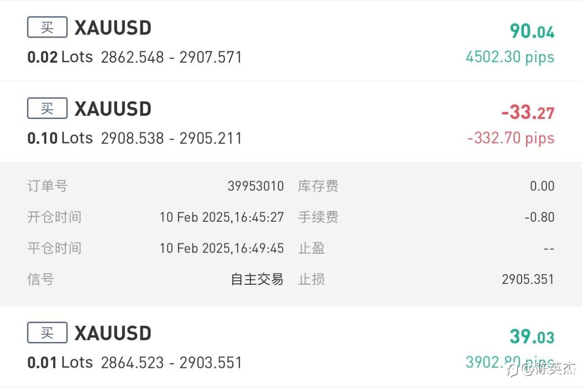This screenshot has width=582, height=392.
Task: Select the 4502.30 pips value
Action: [x=510, y=57]
